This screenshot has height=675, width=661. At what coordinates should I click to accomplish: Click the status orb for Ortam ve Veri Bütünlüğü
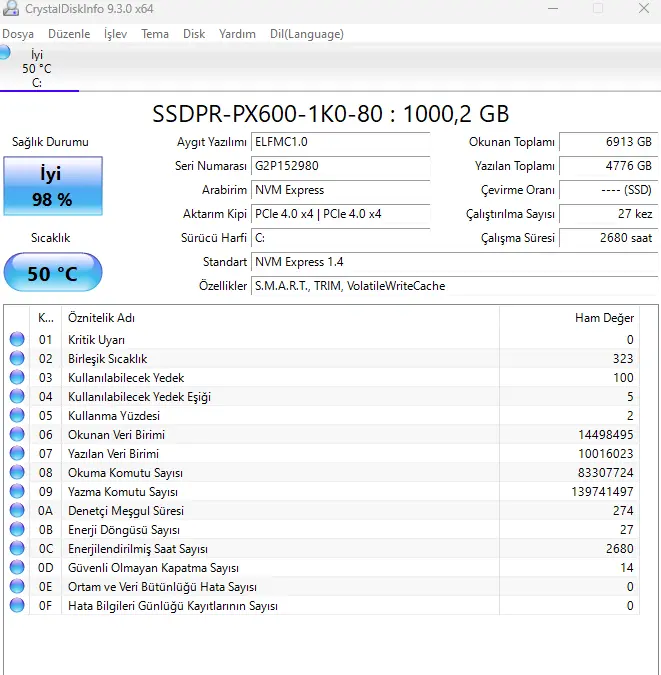[x=17, y=586]
